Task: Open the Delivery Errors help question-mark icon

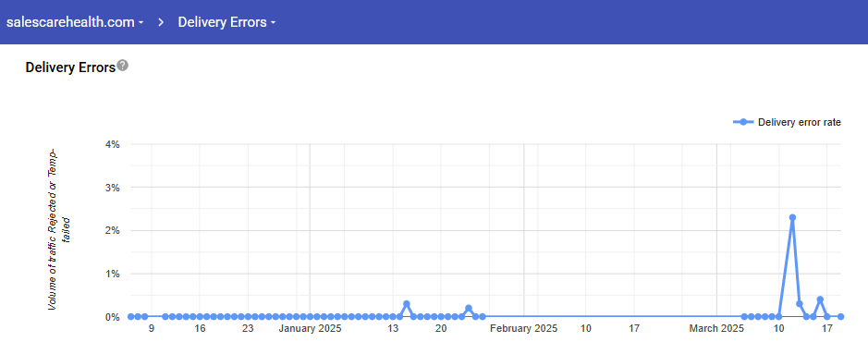Action: point(123,66)
